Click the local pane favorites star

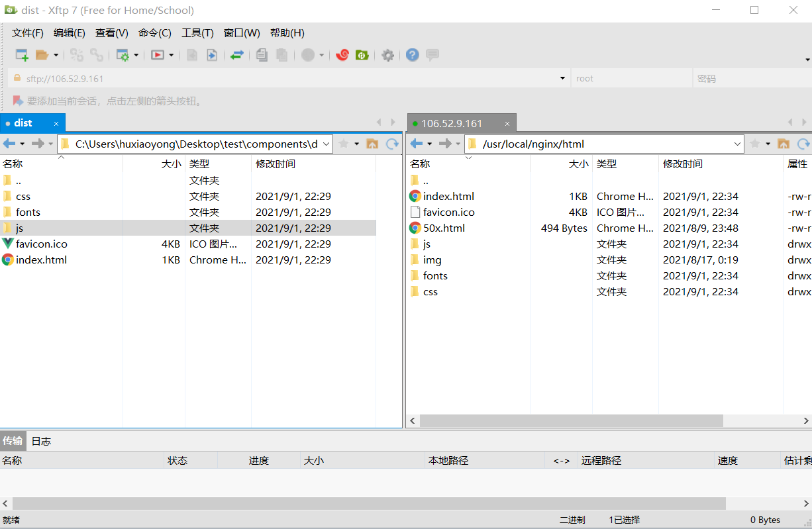pyautogui.click(x=343, y=144)
